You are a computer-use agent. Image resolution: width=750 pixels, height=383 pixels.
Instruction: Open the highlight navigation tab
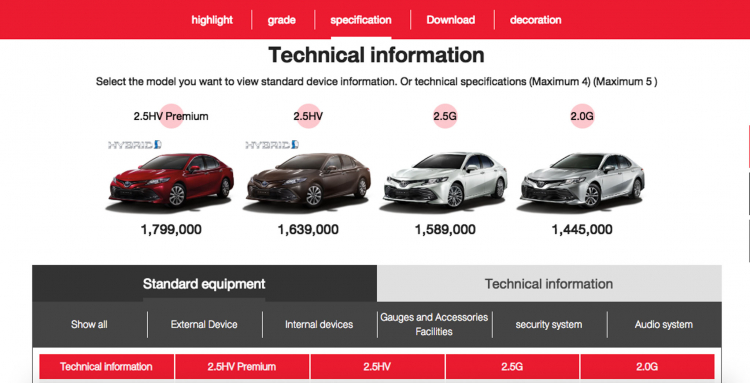[x=212, y=20]
